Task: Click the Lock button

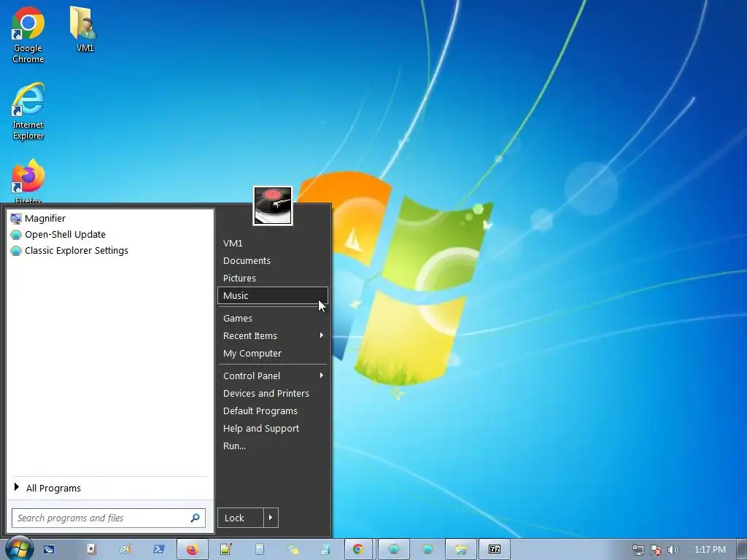Action: 241,518
